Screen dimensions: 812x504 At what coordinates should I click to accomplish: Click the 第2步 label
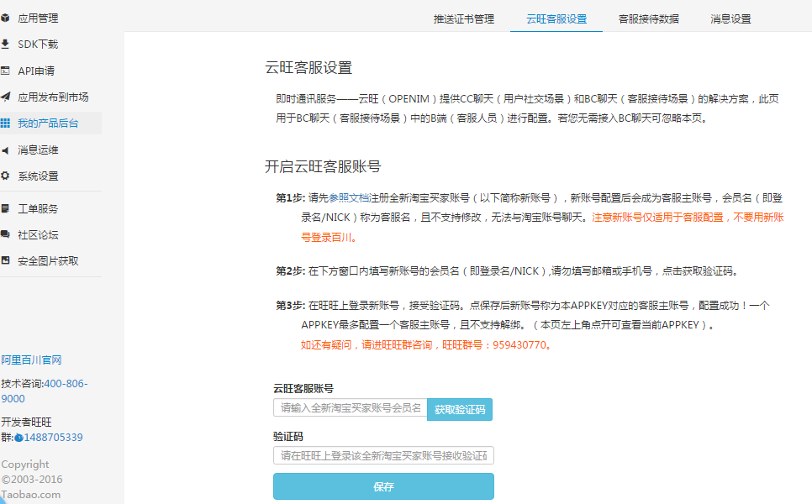[x=290, y=271]
